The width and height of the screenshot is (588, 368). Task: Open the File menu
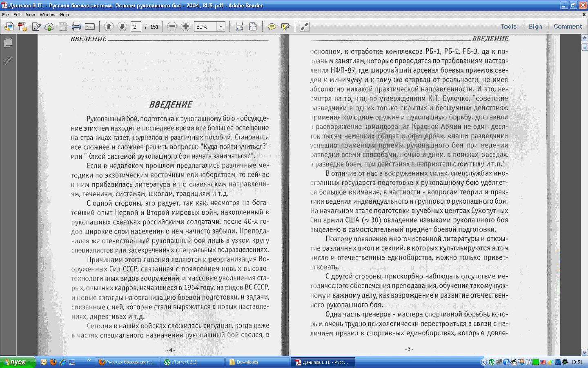[5, 15]
